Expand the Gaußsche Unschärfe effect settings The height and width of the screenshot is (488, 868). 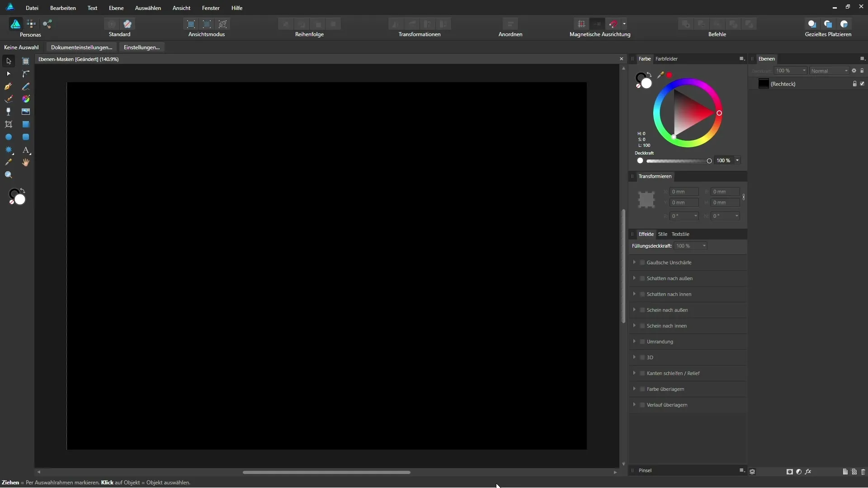(634, 262)
